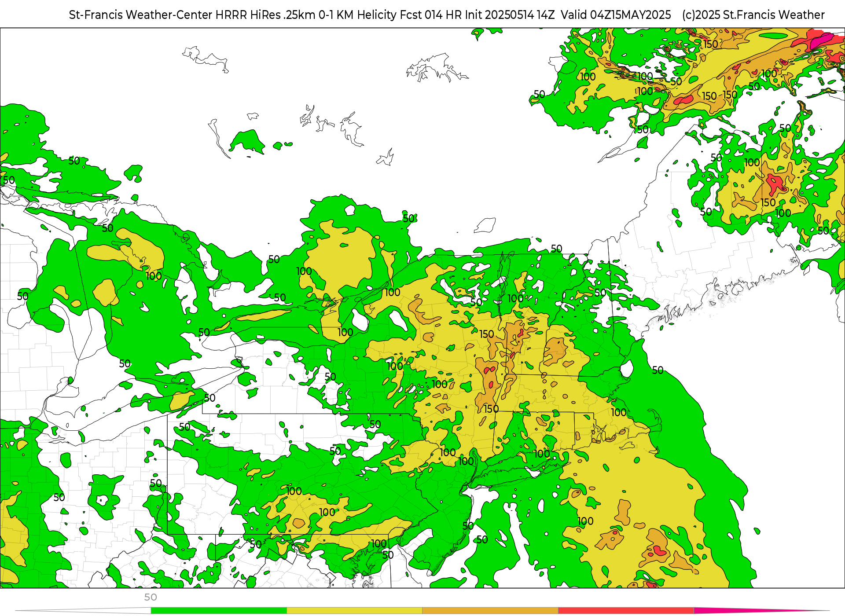Click the 'St-Francis Weather-Center' title text
This screenshot has width=845, height=616.
point(140,15)
